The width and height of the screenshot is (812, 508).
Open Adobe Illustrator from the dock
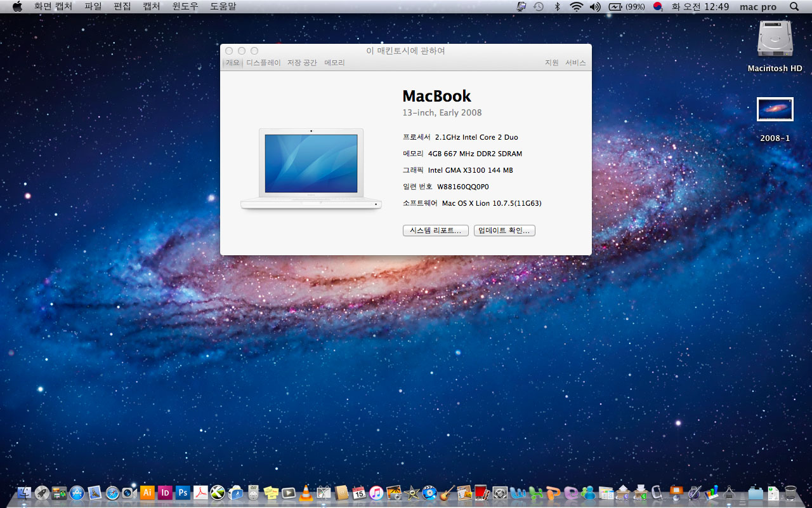tap(147, 492)
